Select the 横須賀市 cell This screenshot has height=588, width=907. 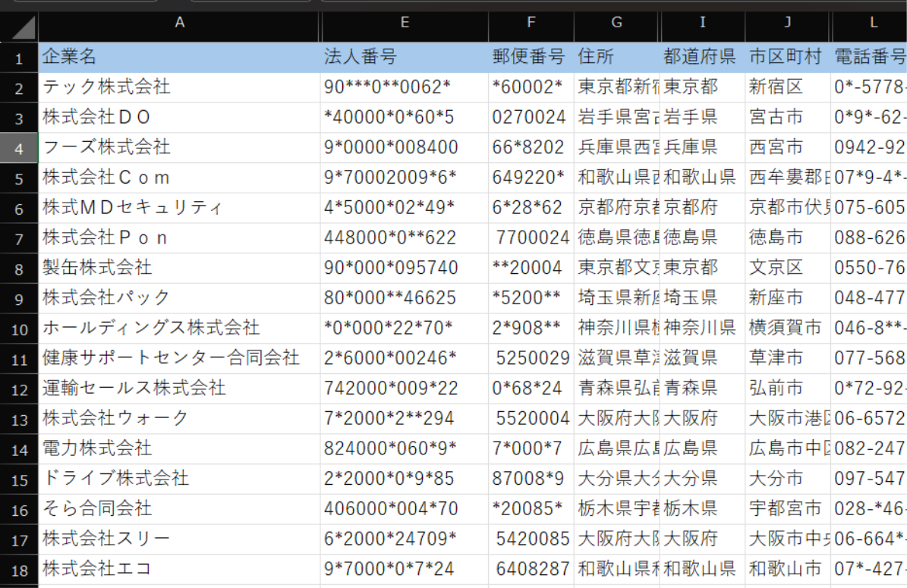click(x=788, y=328)
